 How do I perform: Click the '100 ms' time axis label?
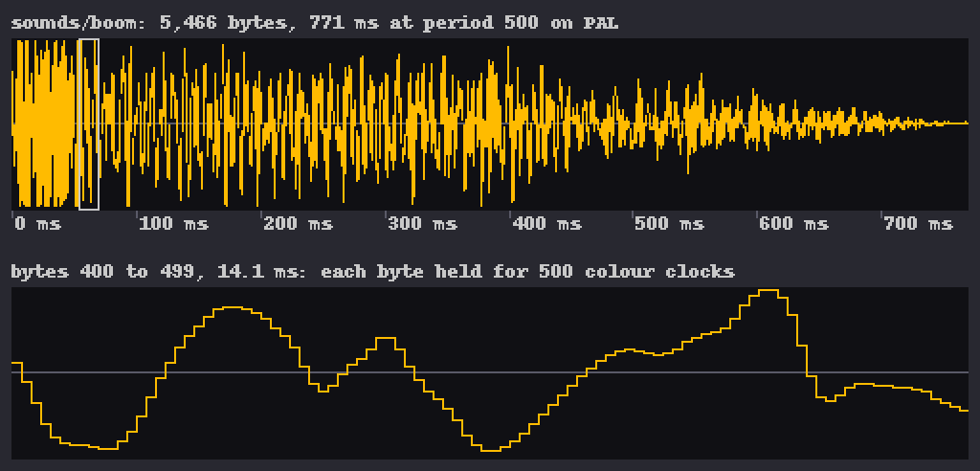click(174, 223)
